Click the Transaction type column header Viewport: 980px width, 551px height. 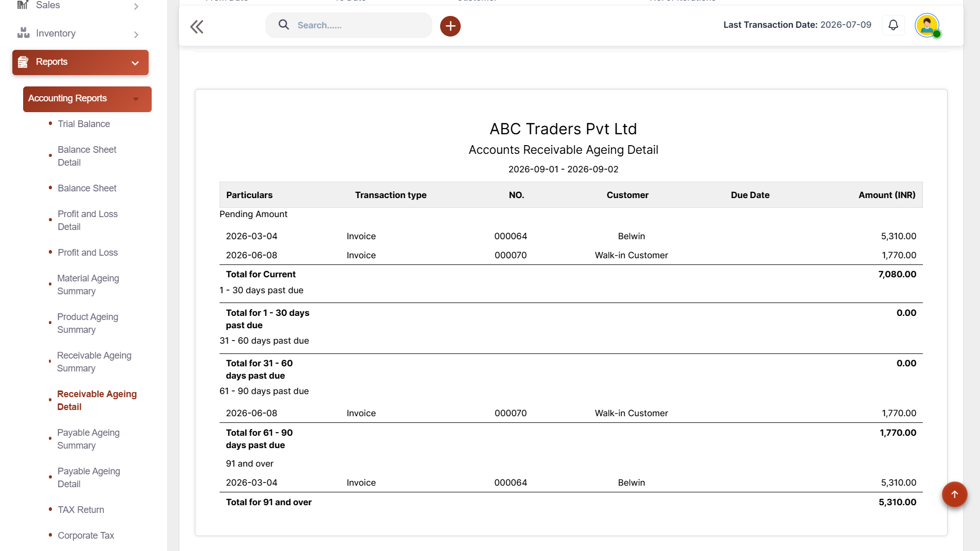(391, 195)
